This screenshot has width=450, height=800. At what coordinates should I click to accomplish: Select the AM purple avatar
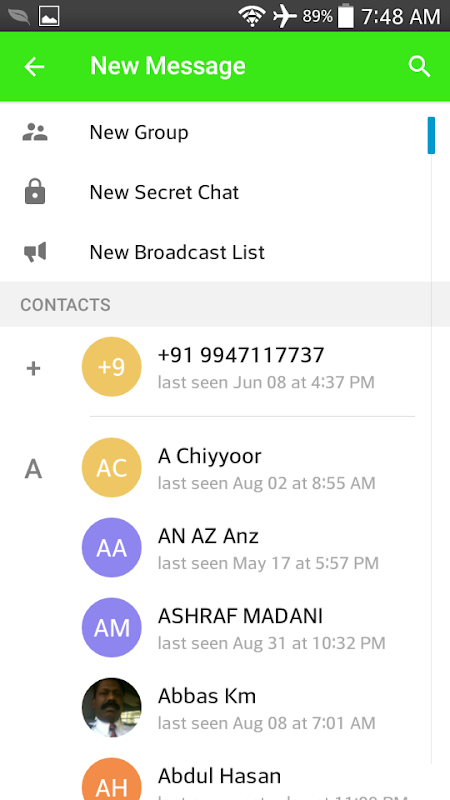click(x=112, y=628)
